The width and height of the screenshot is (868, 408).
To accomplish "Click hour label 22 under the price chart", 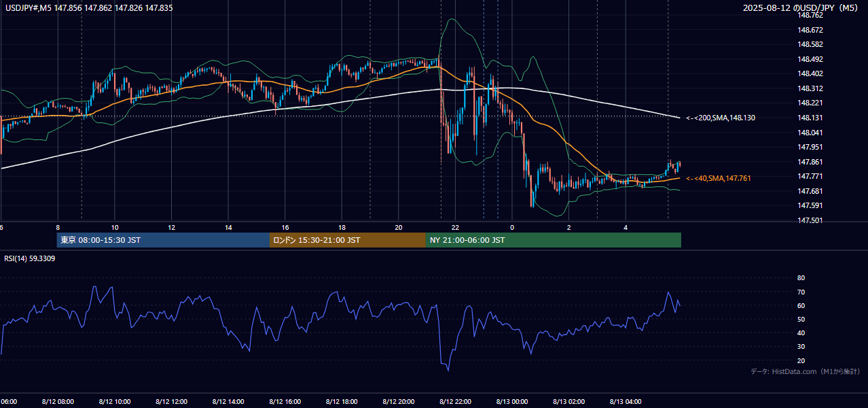I will pyautogui.click(x=455, y=228).
